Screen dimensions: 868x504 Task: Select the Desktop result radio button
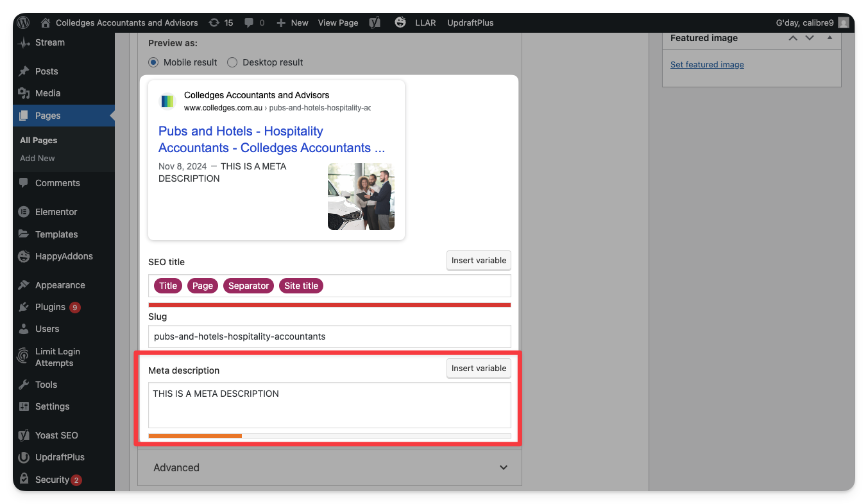point(232,62)
